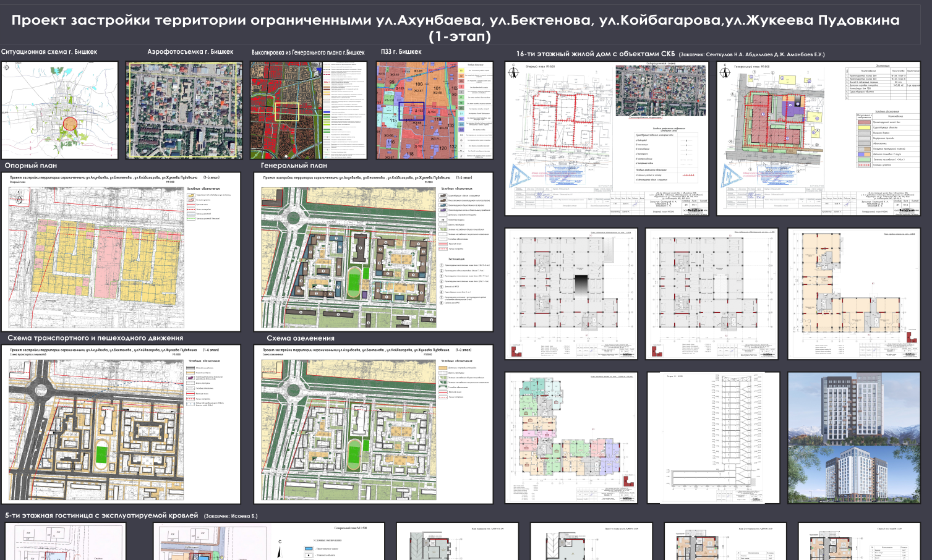The height and width of the screenshot is (560, 932).
Task: Open the Аэрофотосъемка aerial photo thumbnail
Action: [x=184, y=110]
